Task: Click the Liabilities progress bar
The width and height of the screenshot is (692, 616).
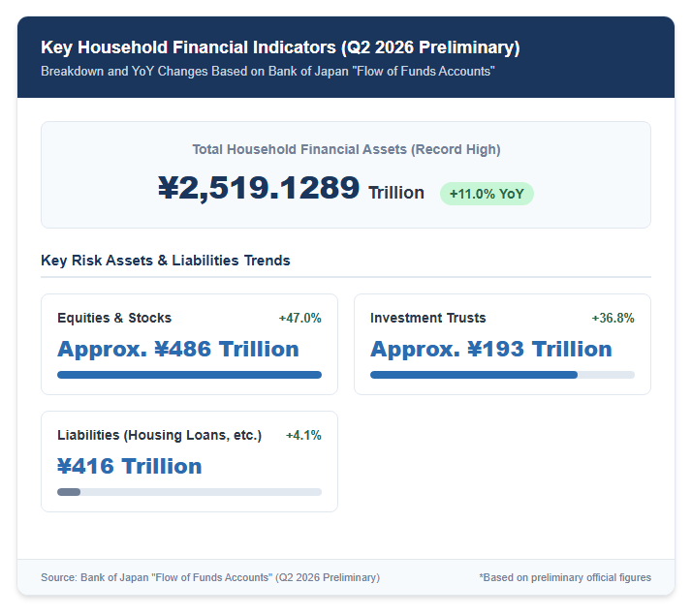Action: coord(189,492)
